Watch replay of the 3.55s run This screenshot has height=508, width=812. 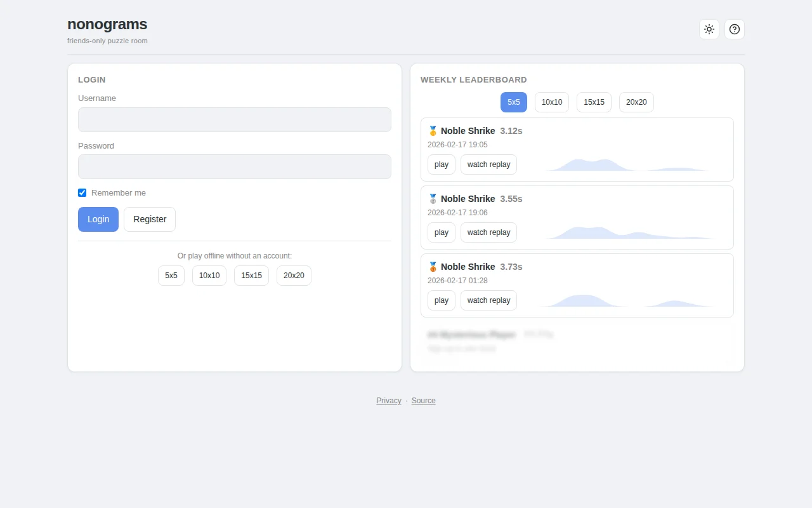(488, 232)
